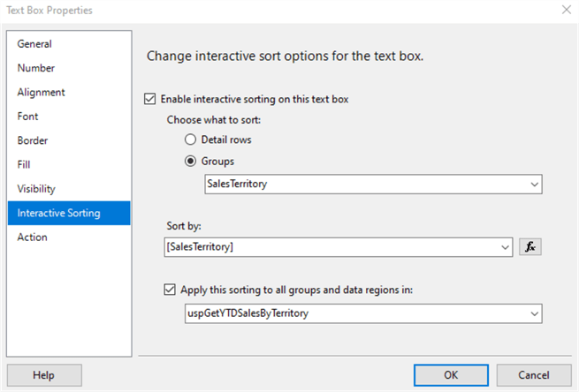Switch to the Visibility page
The height and width of the screenshot is (392, 579).
[x=36, y=189]
